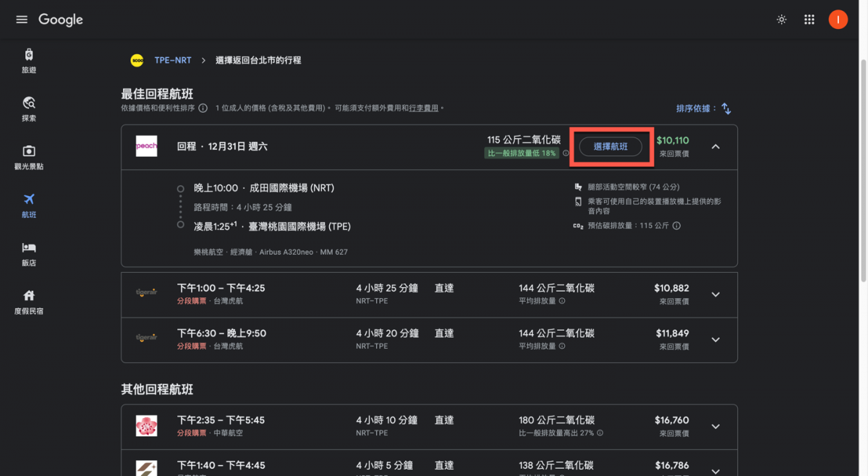Click the 成田國際機場 (NRT) departure line
This screenshot has width=868, height=476.
(264, 188)
